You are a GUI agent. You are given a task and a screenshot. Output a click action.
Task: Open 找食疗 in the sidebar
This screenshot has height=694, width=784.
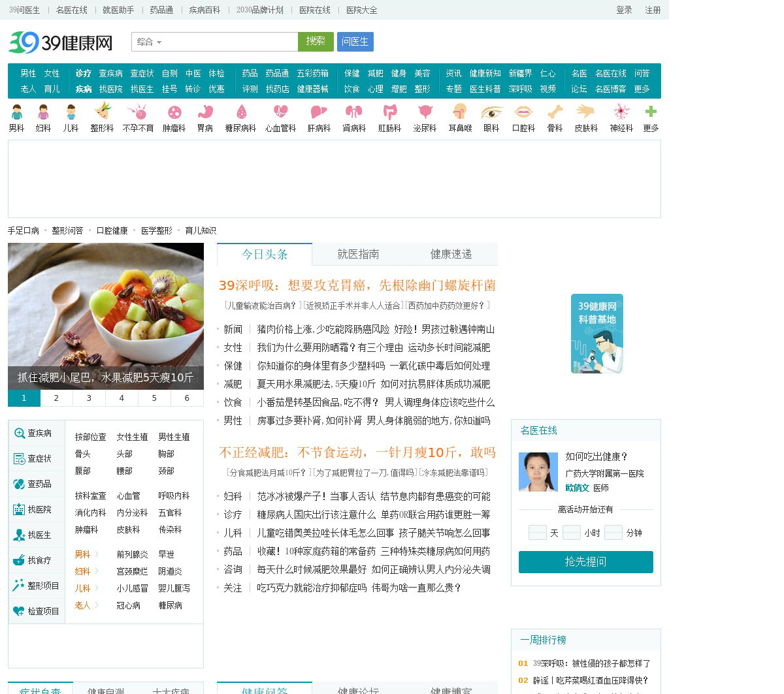(37, 560)
